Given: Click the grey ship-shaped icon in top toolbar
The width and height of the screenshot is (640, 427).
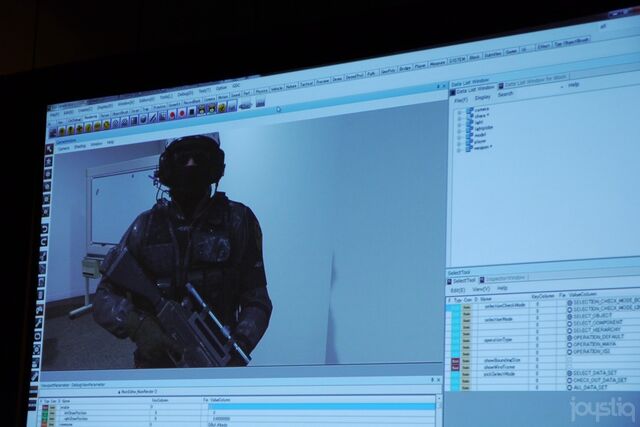Looking at the screenshot, I should pyautogui.click(x=245, y=105).
